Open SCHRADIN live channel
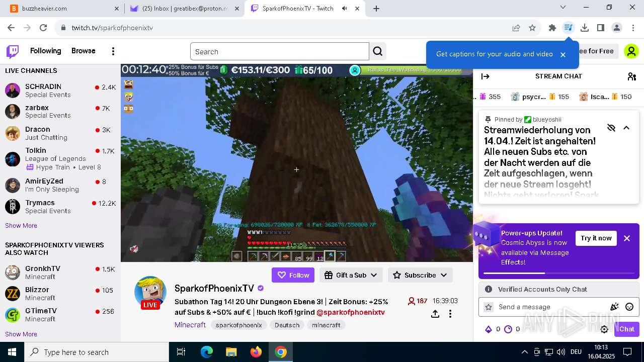The width and height of the screenshot is (644, 362). (x=60, y=90)
